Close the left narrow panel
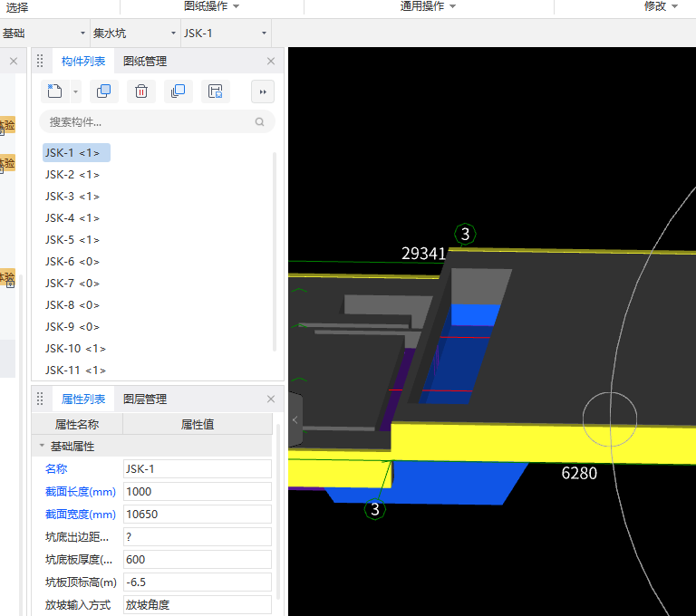 (14, 62)
